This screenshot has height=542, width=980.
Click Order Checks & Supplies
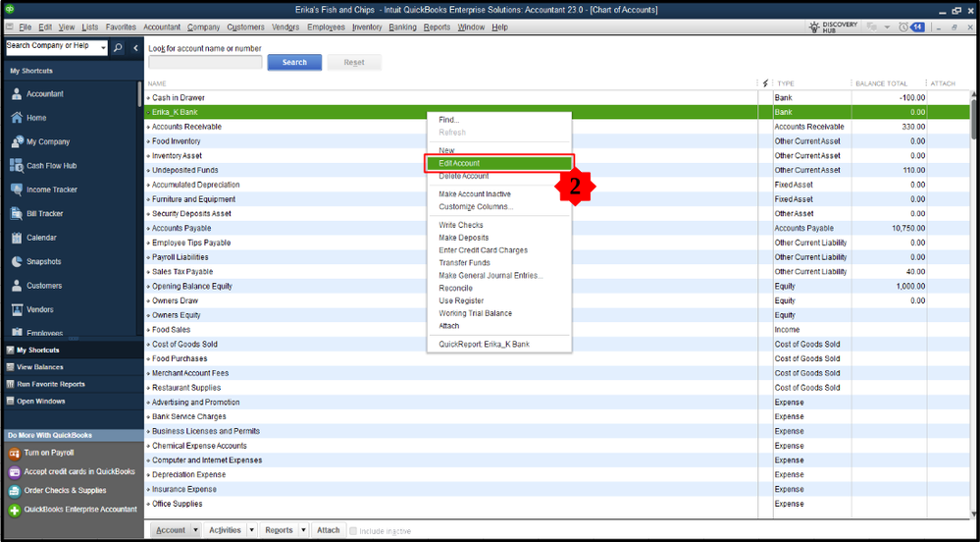pyautogui.click(x=65, y=490)
